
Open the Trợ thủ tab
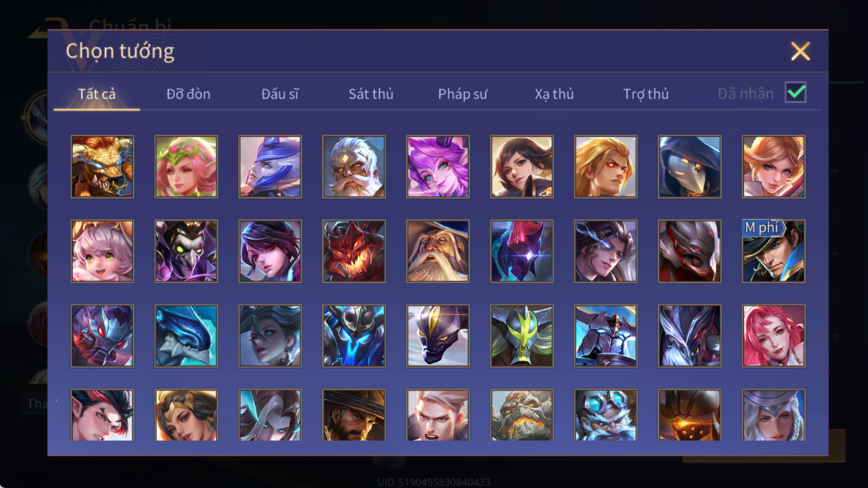[646, 94]
